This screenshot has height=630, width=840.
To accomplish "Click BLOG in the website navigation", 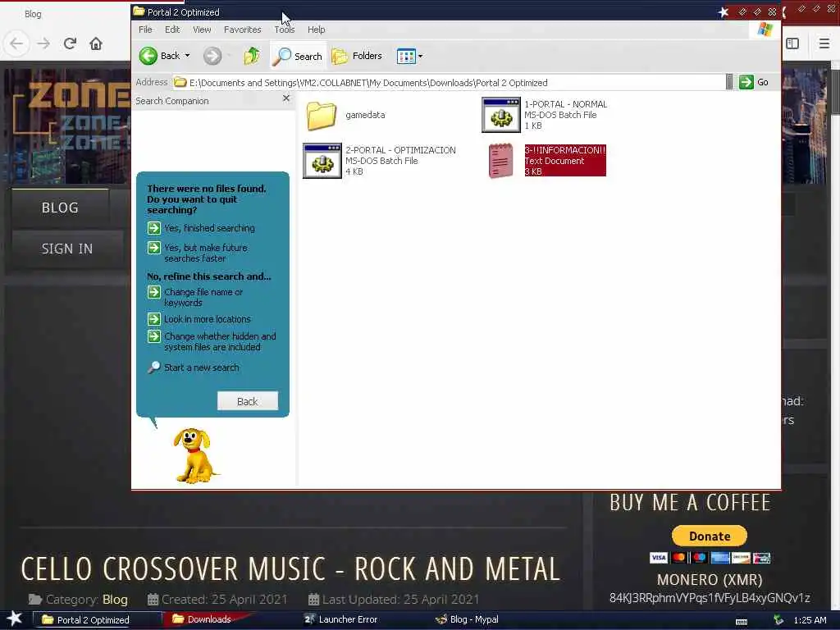I will (60, 208).
